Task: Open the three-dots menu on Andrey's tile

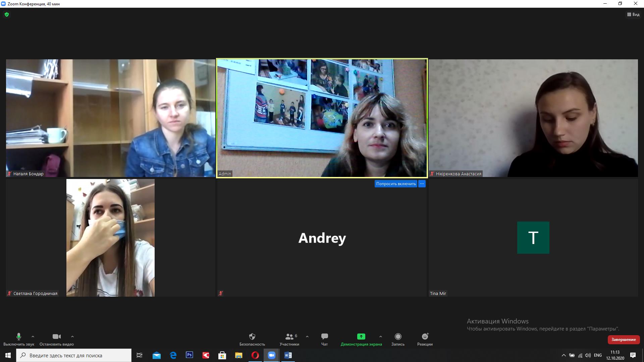Action: point(422,184)
